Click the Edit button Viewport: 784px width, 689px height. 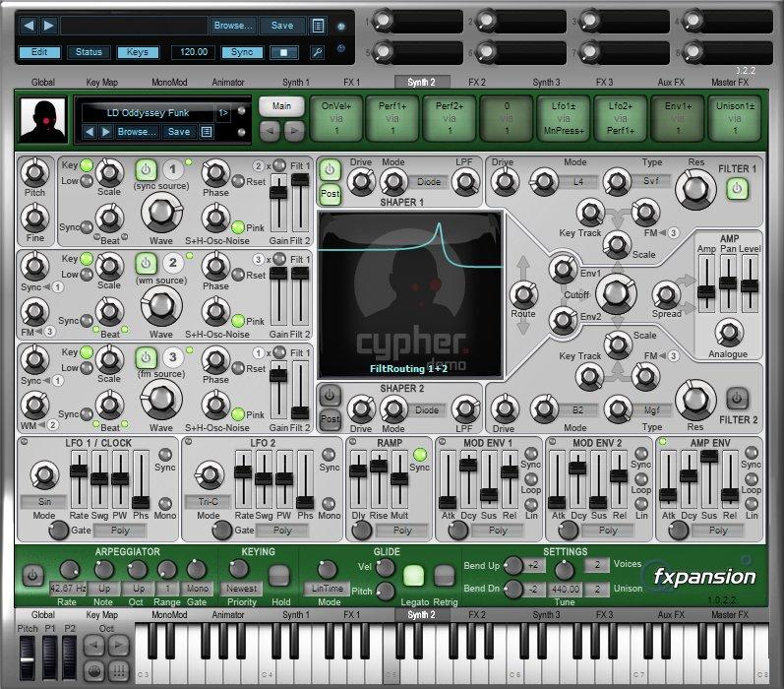pyautogui.click(x=39, y=52)
